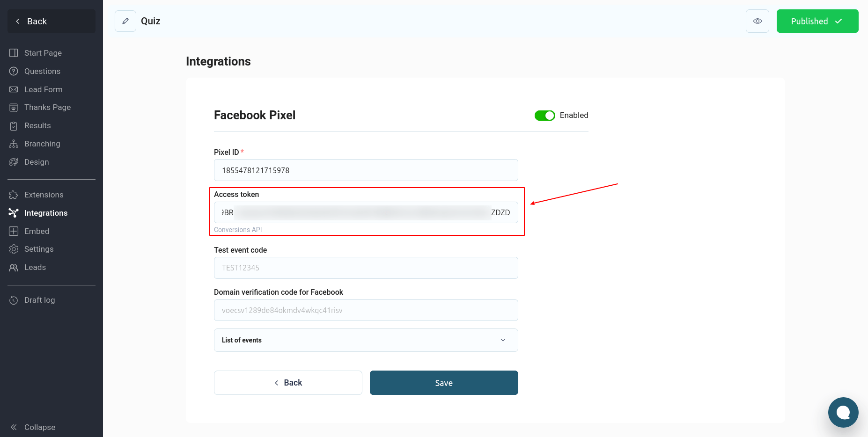Open preview with the eye icon
Viewport: 868px width, 437px height.
(757, 21)
